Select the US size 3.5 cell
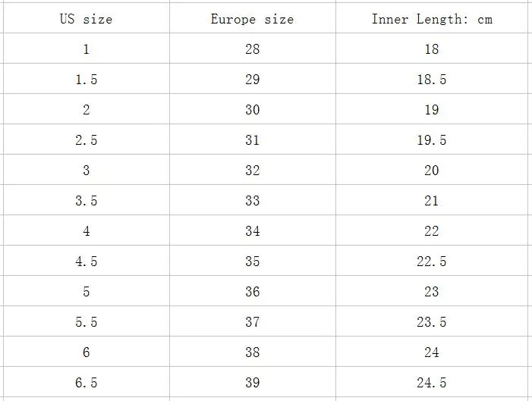Screen dimensions: 532x401 [86, 201]
